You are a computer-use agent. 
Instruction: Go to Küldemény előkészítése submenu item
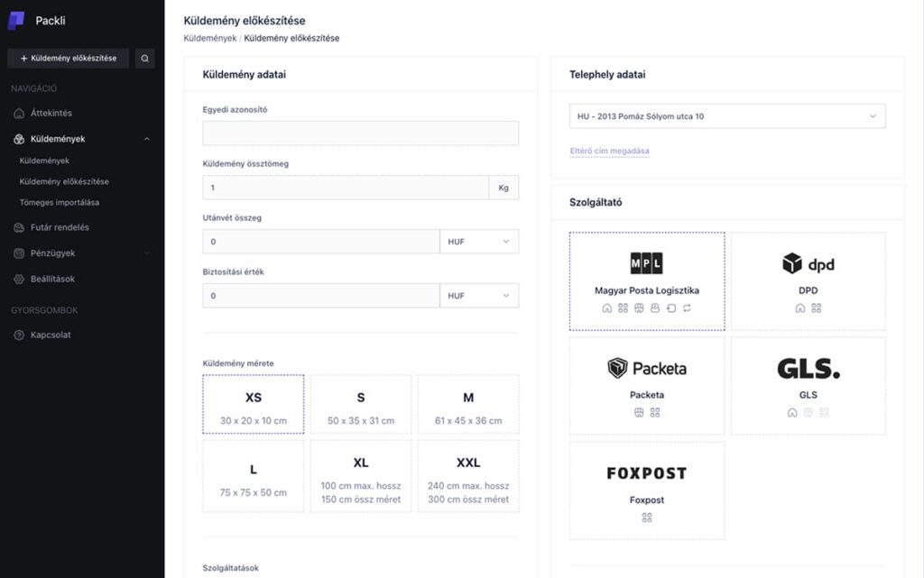click(64, 181)
